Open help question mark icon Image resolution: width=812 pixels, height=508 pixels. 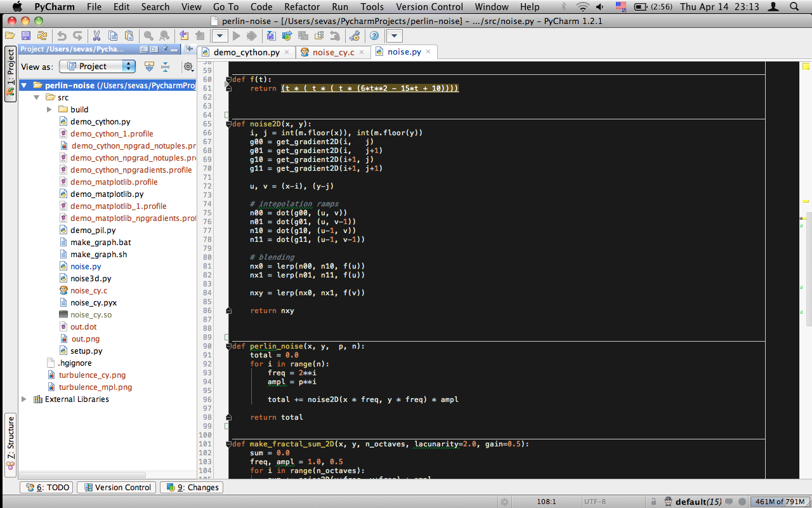tap(374, 36)
